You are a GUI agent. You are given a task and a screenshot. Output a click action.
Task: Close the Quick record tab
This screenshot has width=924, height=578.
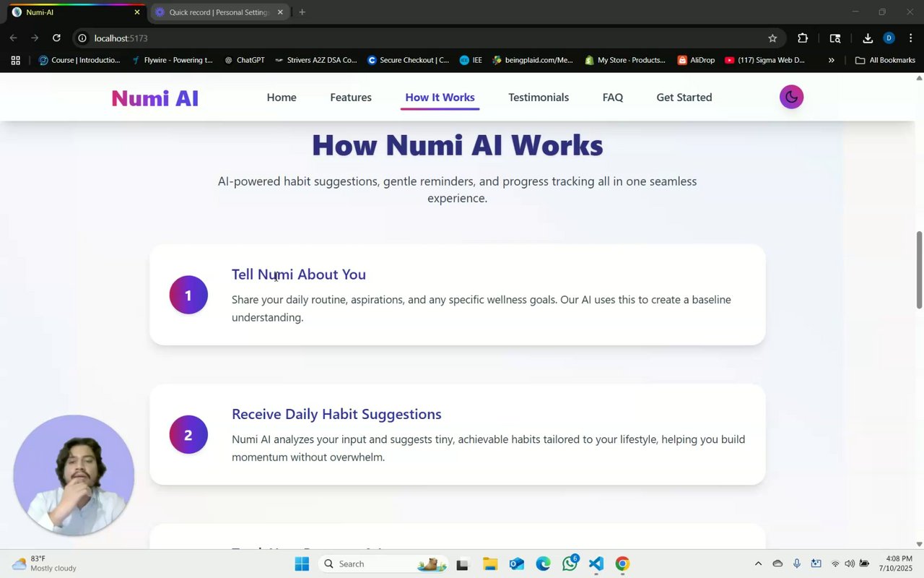pos(280,12)
